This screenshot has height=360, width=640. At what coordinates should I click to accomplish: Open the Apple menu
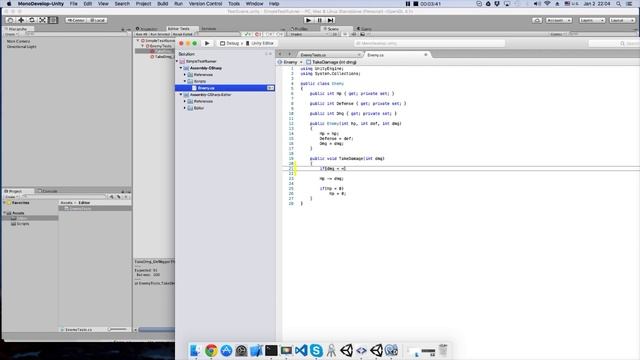[x=9, y=4]
